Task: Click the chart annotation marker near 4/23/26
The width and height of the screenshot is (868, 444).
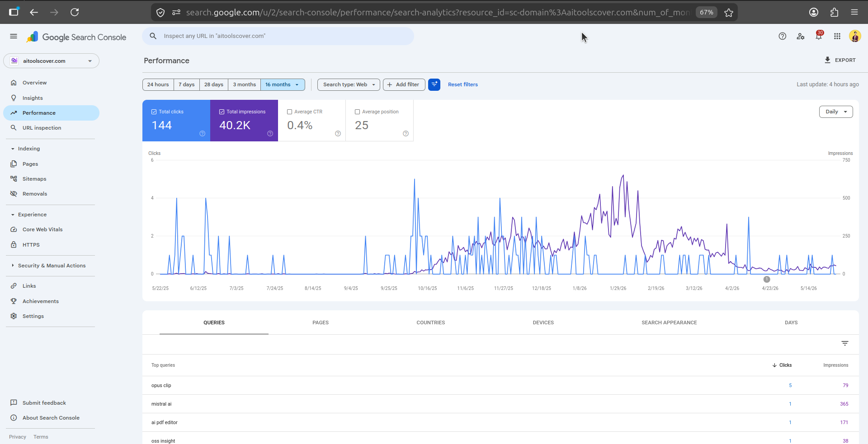Action: (x=767, y=279)
